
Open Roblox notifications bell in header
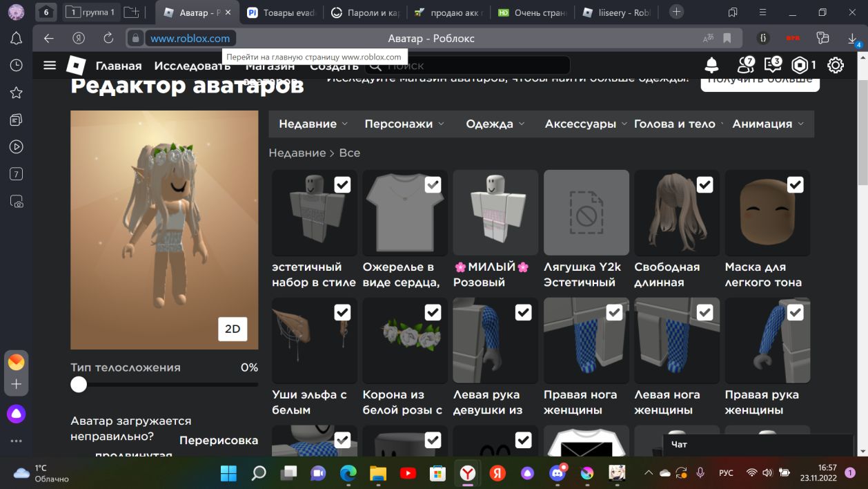pyautogui.click(x=711, y=65)
